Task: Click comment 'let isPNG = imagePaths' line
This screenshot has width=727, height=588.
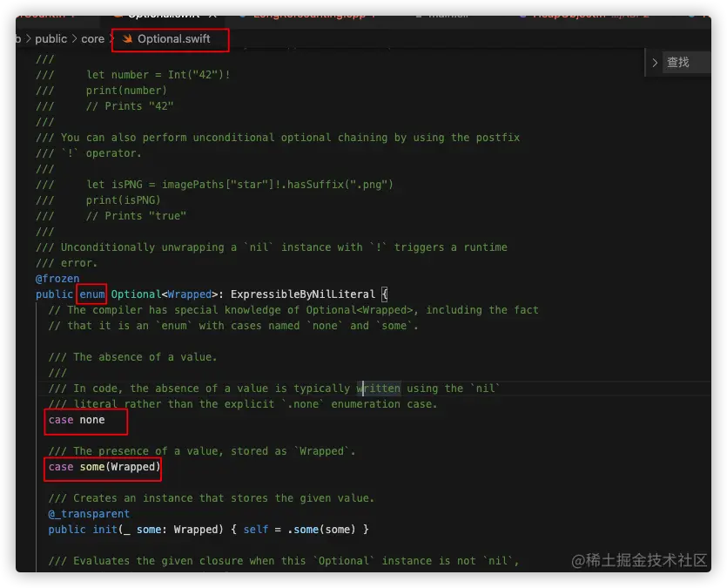Action: pos(239,185)
